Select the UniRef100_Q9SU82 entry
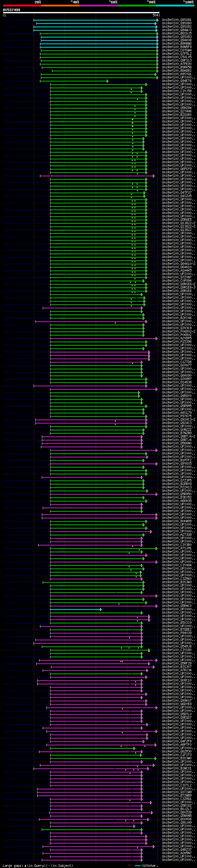The width and height of the screenshot is (197, 868). click(177, 26)
